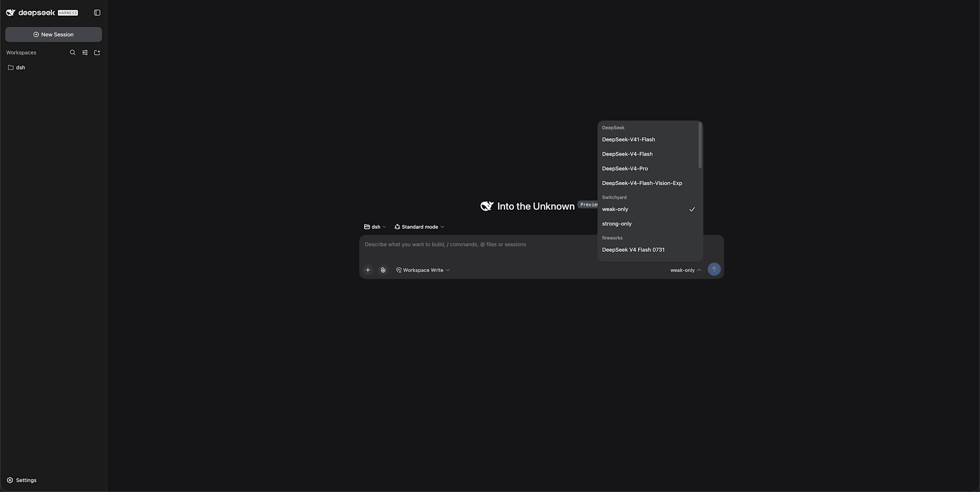
Task: Select the DeepSeek-V41-Flash model
Action: (x=648, y=140)
